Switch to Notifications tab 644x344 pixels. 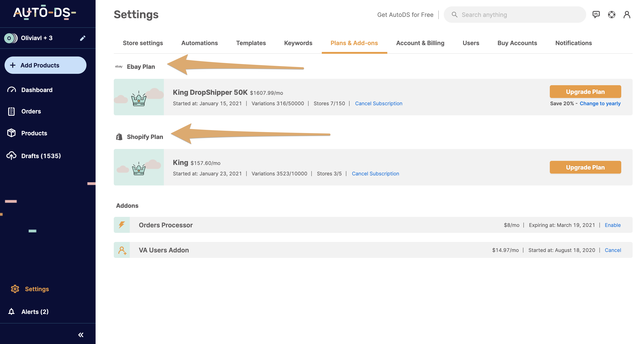coord(573,43)
